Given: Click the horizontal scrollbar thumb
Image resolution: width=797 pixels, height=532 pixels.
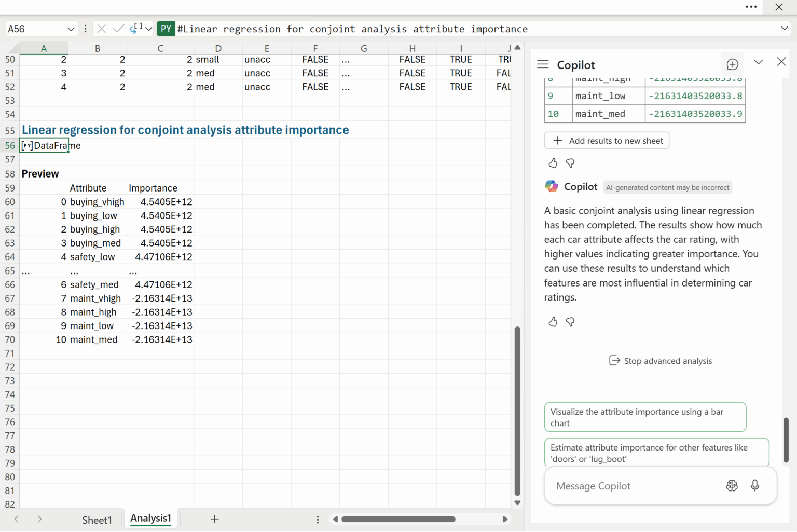Looking at the screenshot, I should 398,520.
